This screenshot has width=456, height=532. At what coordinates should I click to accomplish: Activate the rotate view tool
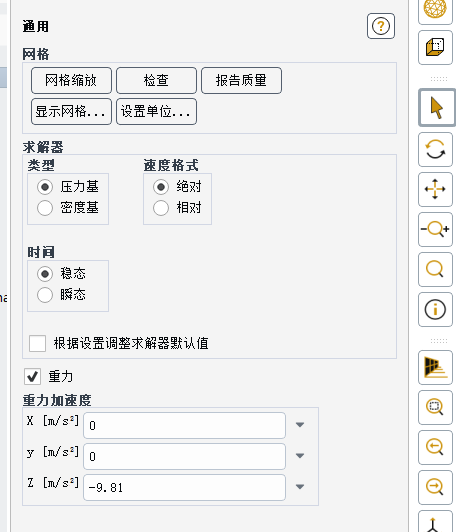435,149
